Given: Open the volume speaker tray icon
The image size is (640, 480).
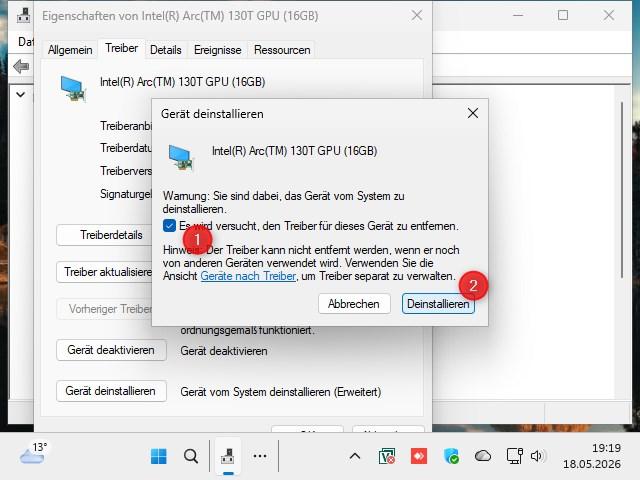Looking at the screenshot, I should click(537, 456).
